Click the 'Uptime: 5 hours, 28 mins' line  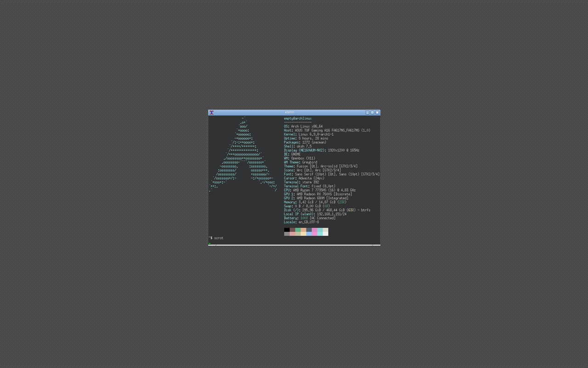(x=306, y=138)
